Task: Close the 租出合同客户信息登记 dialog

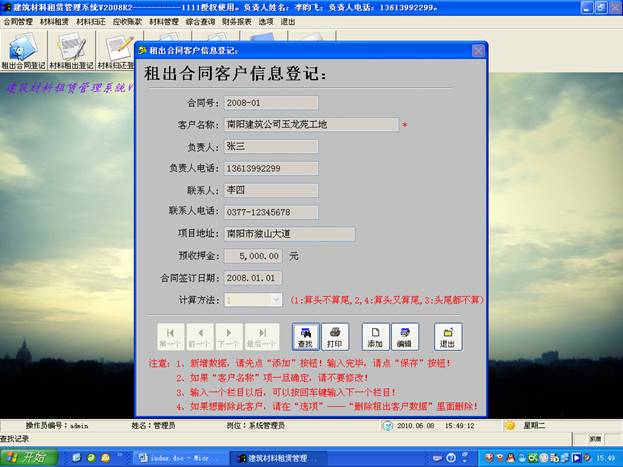Action: click(478, 49)
